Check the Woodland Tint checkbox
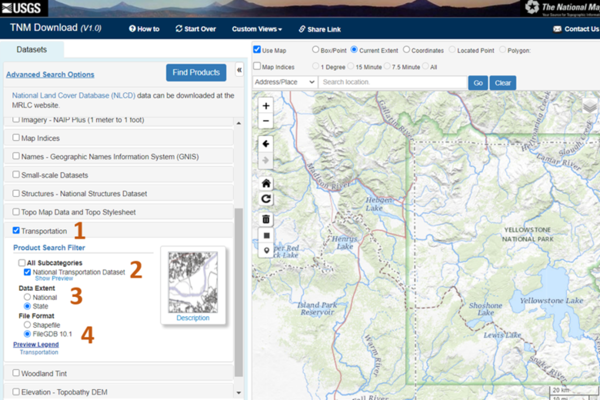This screenshot has width=600, height=400. (x=16, y=372)
